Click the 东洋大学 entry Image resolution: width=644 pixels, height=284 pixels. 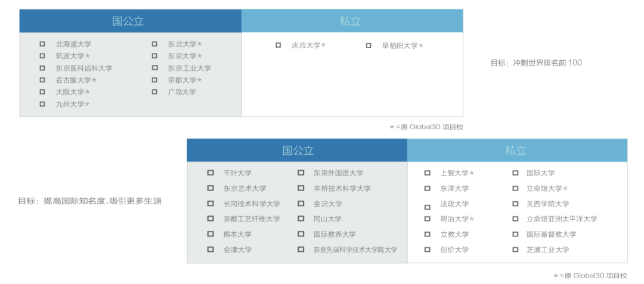click(x=454, y=189)
